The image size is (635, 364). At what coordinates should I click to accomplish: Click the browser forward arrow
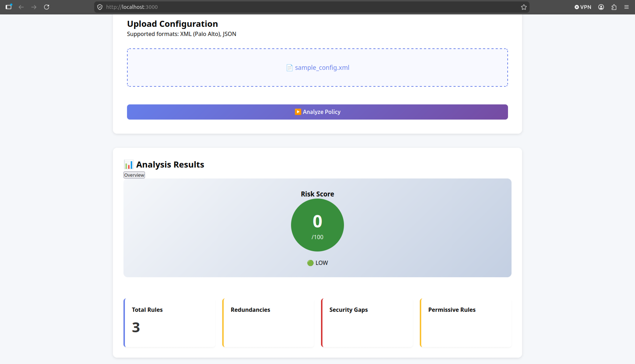(34, 7)
